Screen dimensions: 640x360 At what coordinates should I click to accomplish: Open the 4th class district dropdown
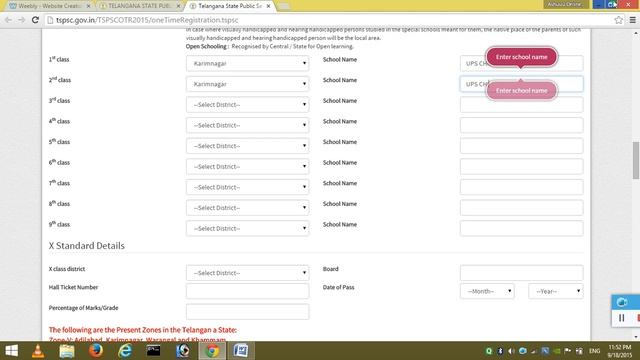click(247, 125)
